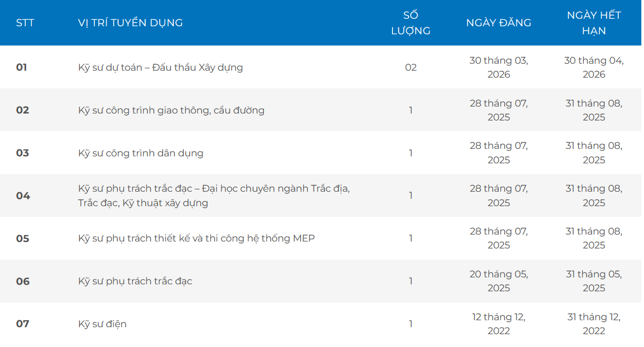Click posting date 30 tháng 03, 2026
644x347 pixels.
pyautogui.click(x=499, y=67)
